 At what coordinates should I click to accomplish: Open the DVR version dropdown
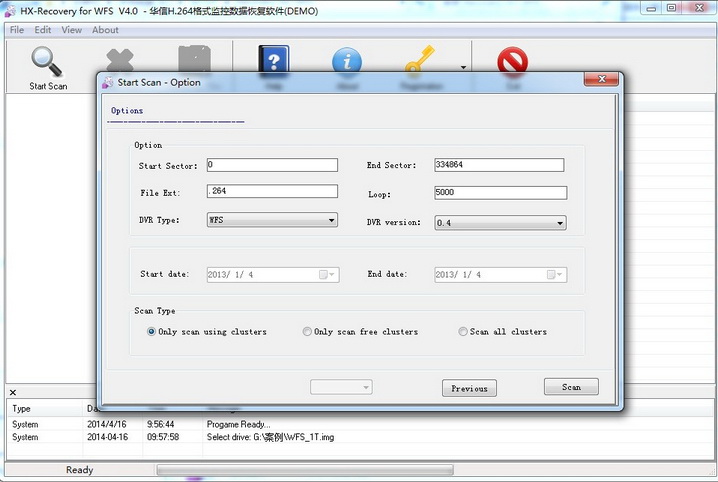tap(500, 223)
